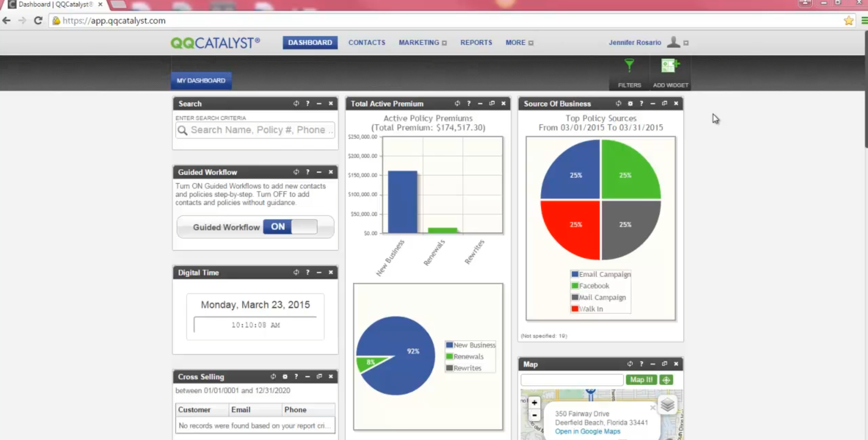The width and height of the screenshot is (868, 440).
Task: Go to the Contacts tab
Action: [367, 42]
